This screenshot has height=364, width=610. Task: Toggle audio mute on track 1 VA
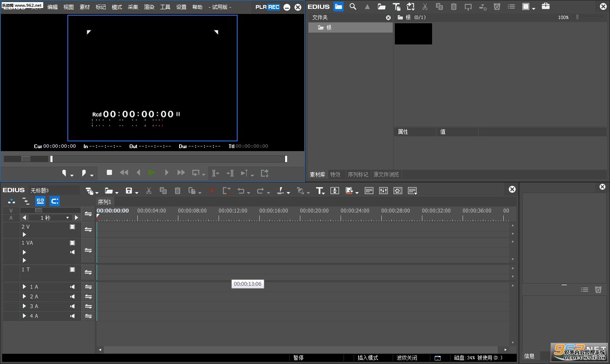tap(72, 252)
